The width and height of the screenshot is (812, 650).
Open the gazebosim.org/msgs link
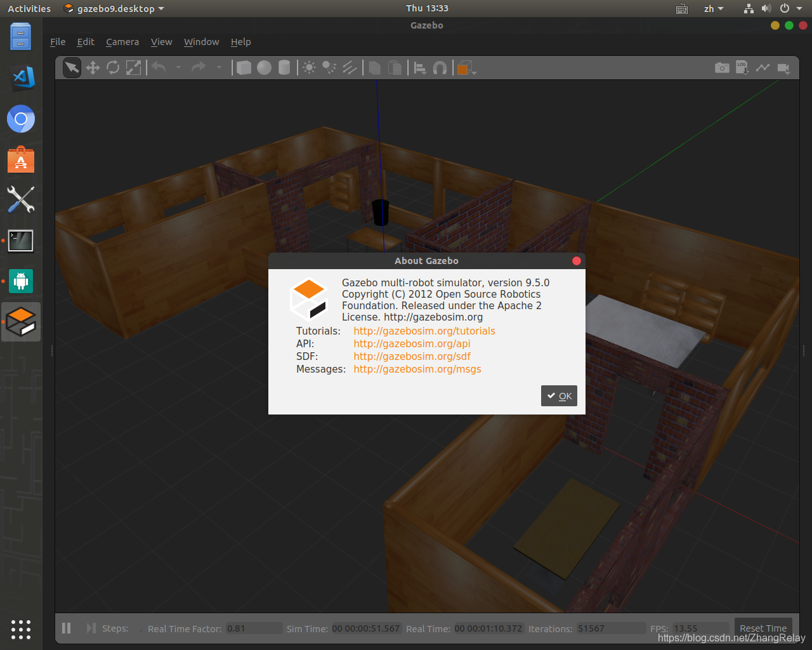point(417,369)
